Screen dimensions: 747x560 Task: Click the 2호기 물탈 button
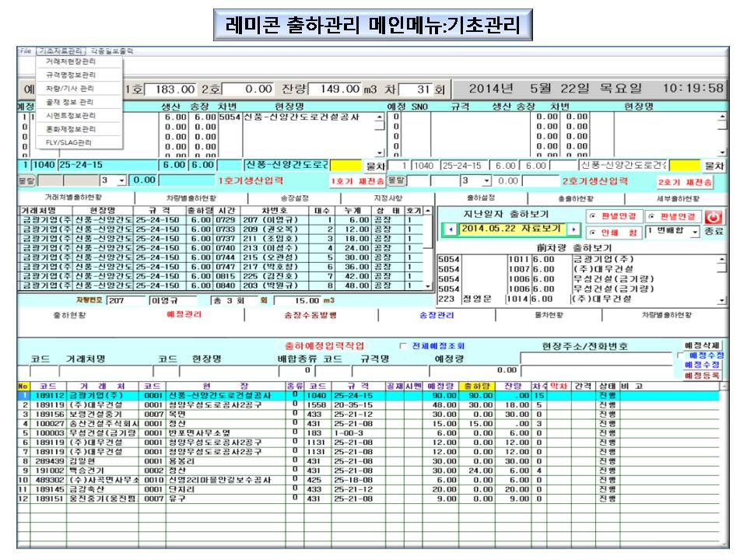(396, 181)
